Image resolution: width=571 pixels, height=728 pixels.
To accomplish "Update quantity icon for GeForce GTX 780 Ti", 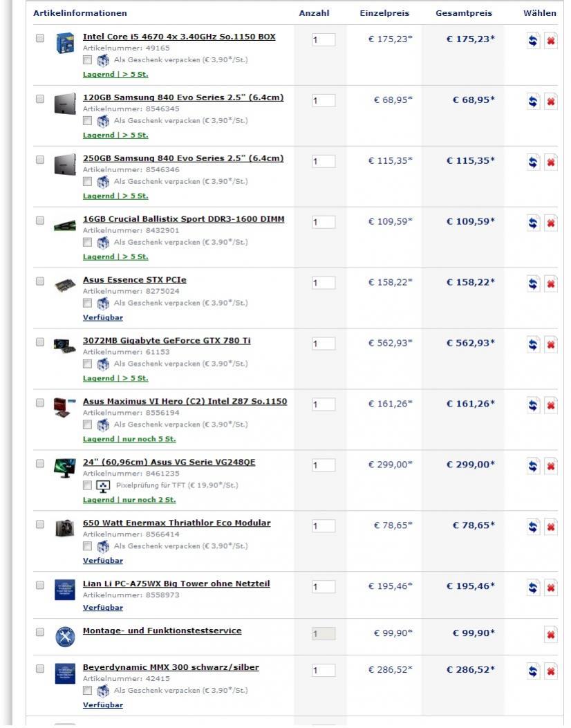I will [x=534, y=344].
